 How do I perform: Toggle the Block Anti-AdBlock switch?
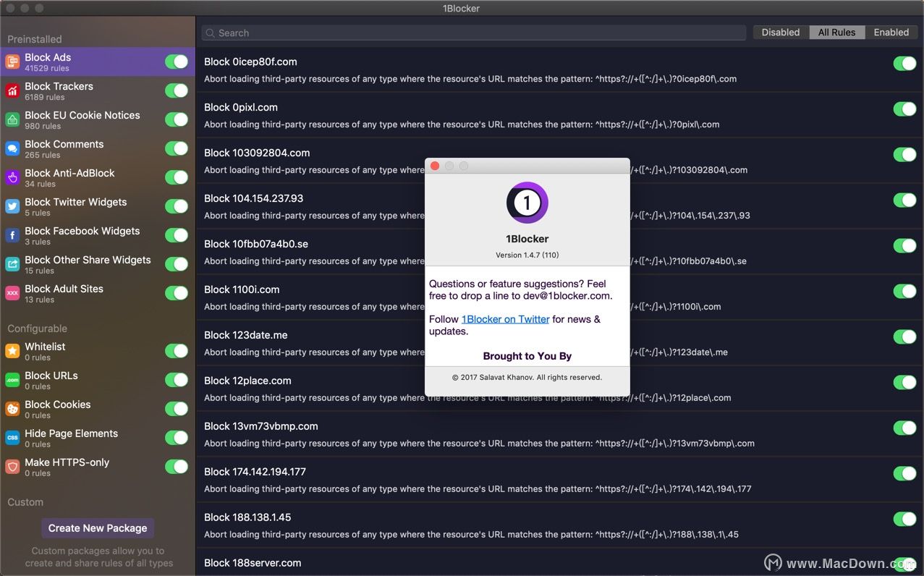pyautogui.click(x=177, y=177)
